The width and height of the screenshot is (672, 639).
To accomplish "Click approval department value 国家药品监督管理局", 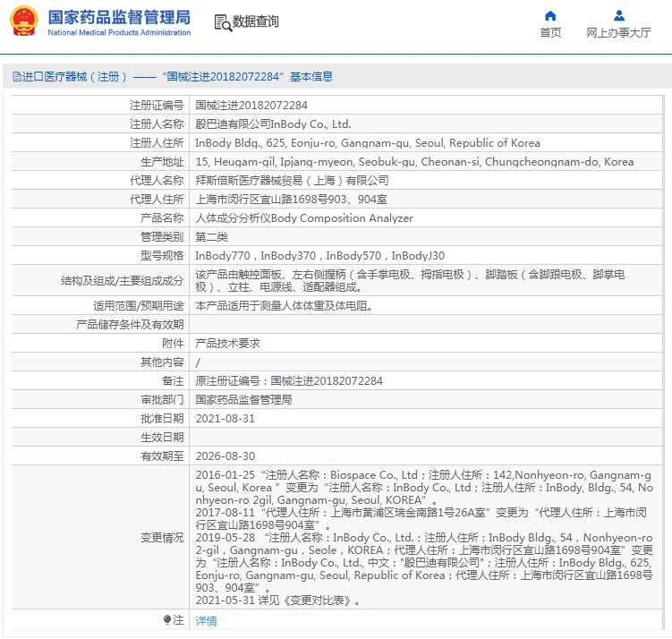I will pyautogui.click(x=243, y=400).
